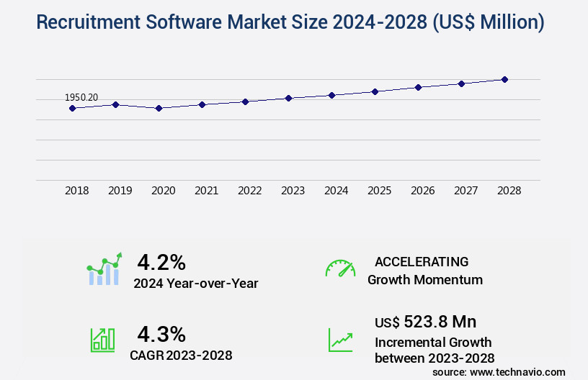Screen dimensions: 588x380
Task: Click the 1950.20 data label
Action: 81,97
